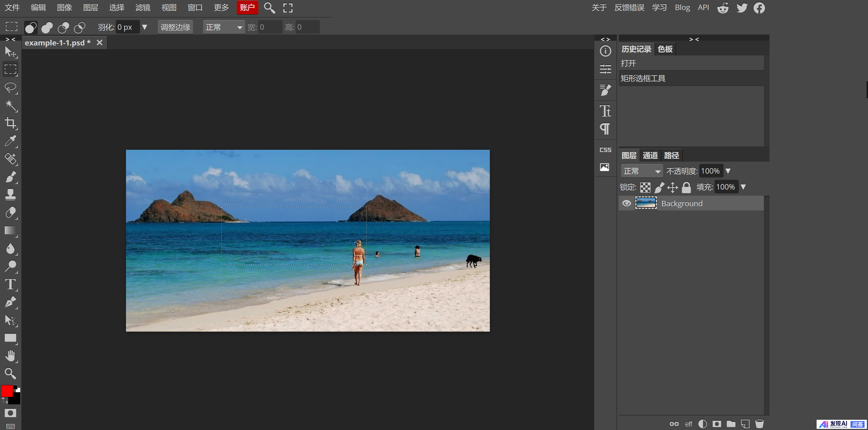The height and width of the screenshot is (430, 868).
Task: Open Reddit social link icon
Action: 722,8
